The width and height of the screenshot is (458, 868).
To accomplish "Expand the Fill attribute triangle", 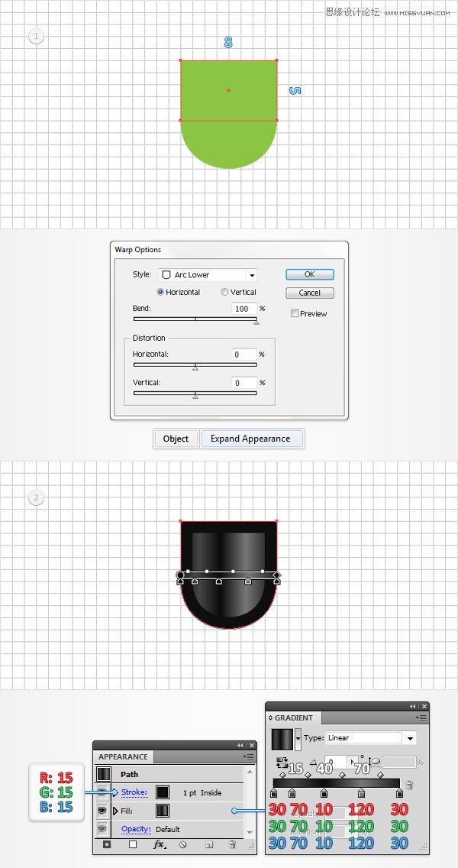I will (115, 811).
